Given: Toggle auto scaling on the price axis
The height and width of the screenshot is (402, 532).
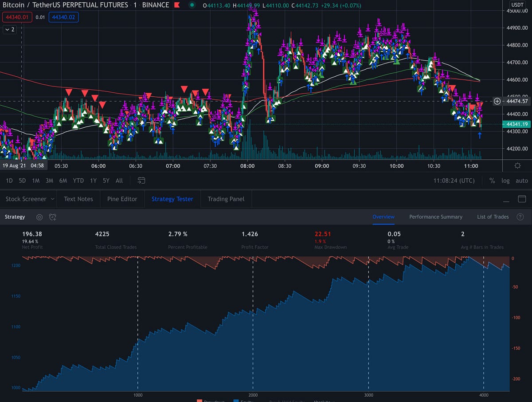Looking at the screenshot, I should tap(521, 181).
